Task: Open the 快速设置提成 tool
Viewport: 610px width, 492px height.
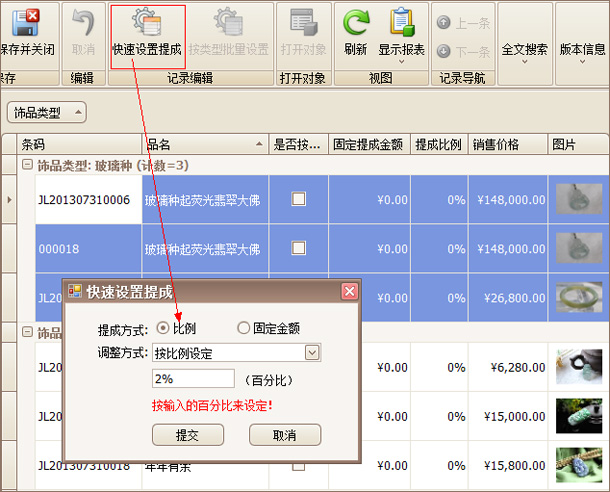Action: (147, 37)
